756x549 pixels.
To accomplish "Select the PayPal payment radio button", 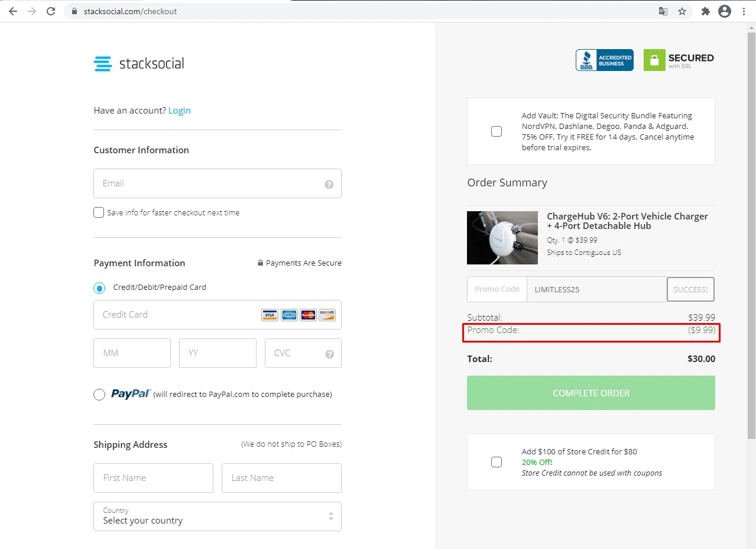I will [99, 395].
